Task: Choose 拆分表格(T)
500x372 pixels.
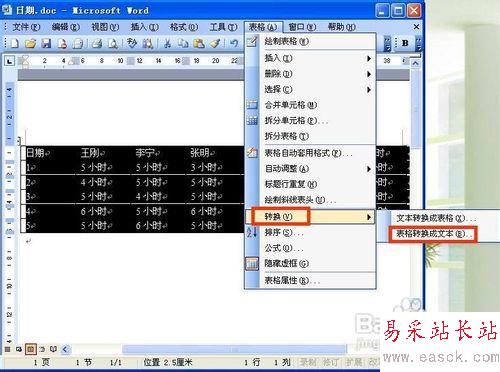Action: 310,136
